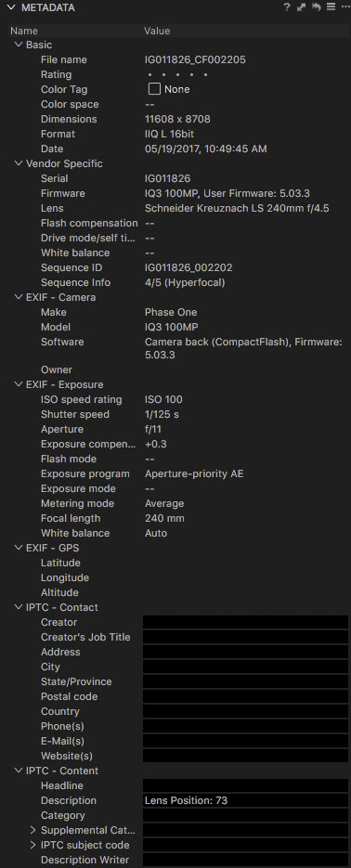Collapse the IPTC - Contact section

19,607
